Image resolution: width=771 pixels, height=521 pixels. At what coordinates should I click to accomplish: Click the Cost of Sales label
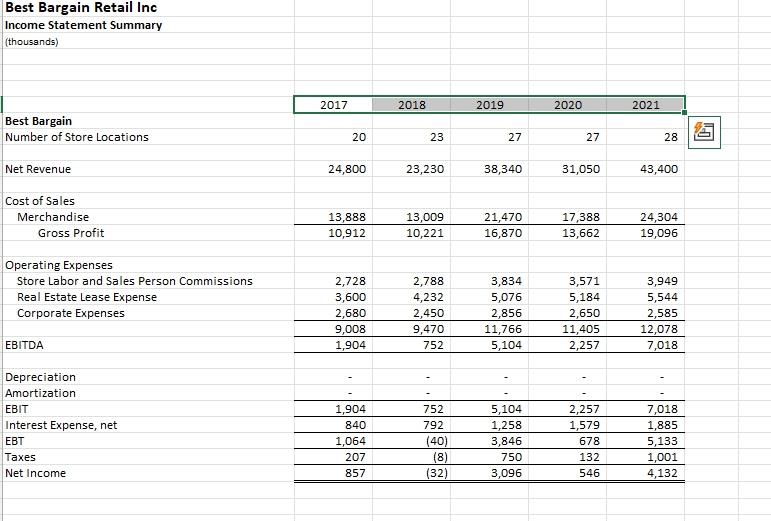[40, 201]
